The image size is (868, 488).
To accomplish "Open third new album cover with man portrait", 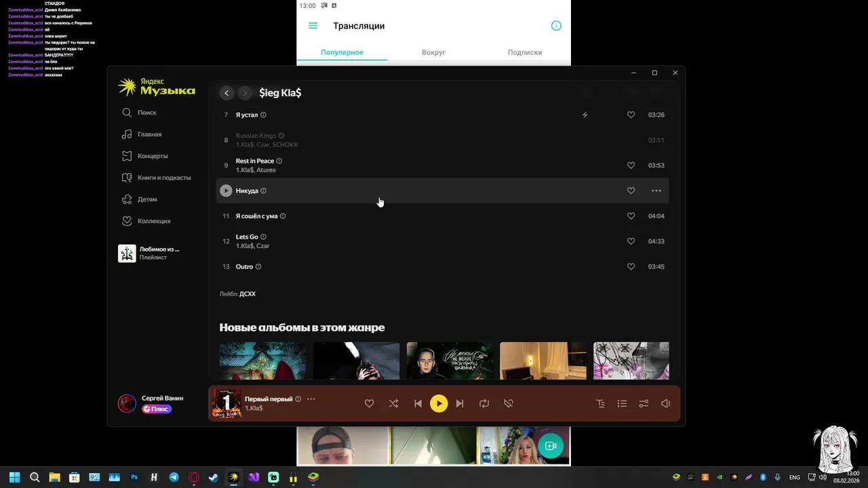I will coord(450,361).
